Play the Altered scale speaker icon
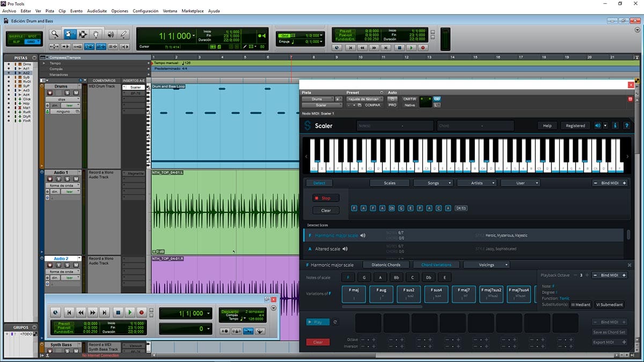This screenshot has height=362, width=644. tap(345, 249)
